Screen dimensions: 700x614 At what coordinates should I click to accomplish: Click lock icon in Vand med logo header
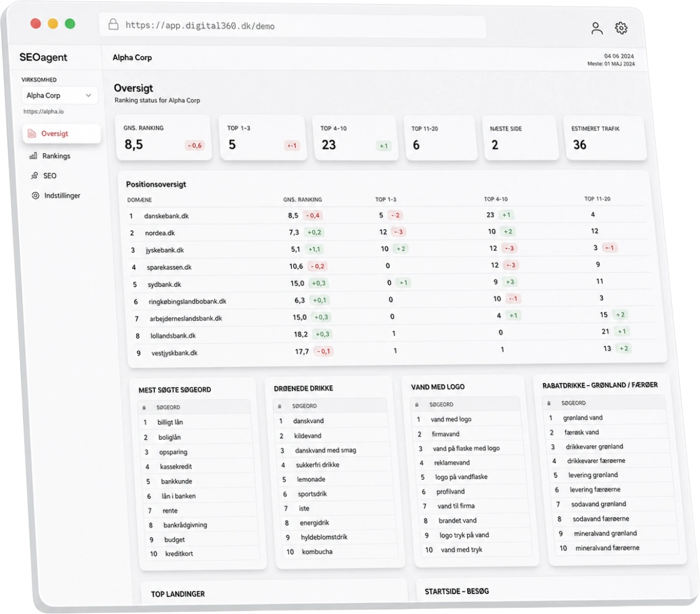tap(416, 404)
